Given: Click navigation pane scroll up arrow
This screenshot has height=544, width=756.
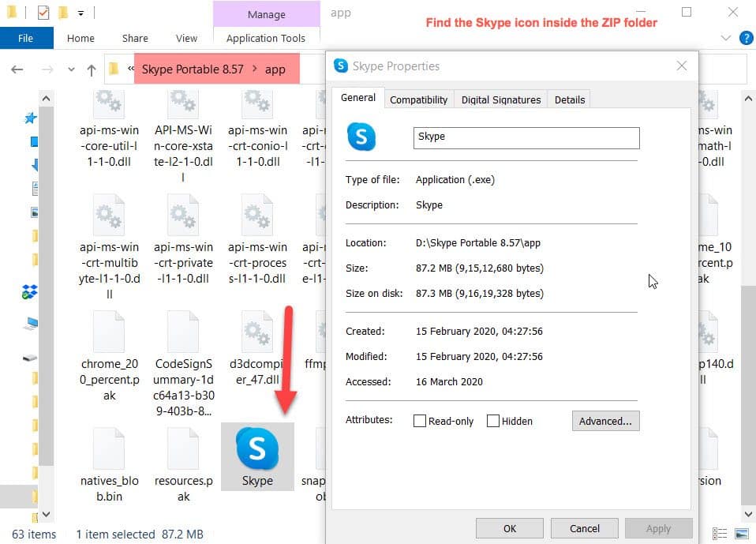Looking at the screenshot, I should pos(46,99).
